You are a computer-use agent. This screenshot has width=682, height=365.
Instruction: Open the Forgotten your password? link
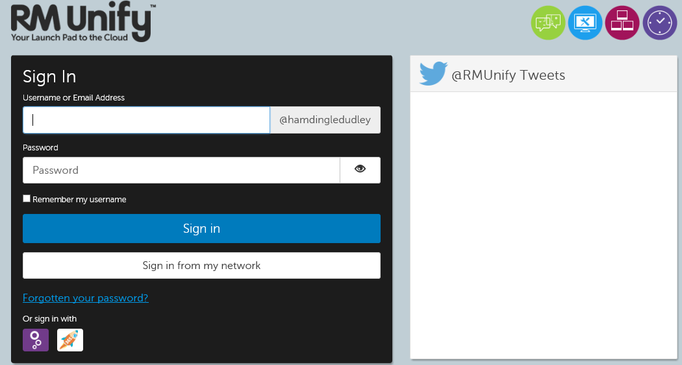pos(85,298)
